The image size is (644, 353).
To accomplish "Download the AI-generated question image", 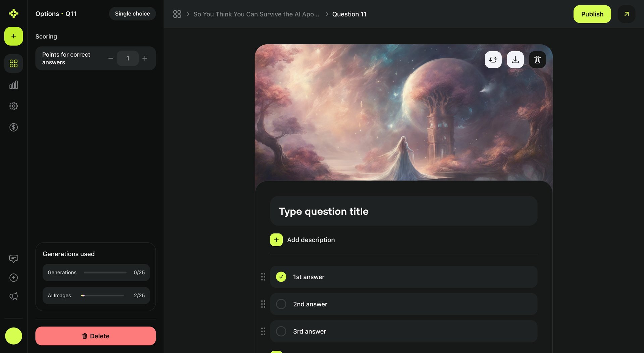I will [x=515, y=59].
